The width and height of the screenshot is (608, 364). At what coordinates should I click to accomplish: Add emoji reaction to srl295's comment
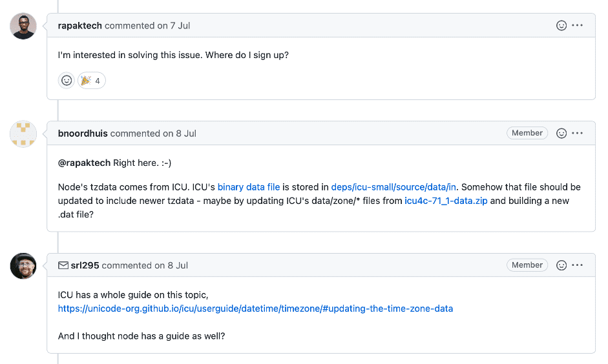click(x=561, y=265)
